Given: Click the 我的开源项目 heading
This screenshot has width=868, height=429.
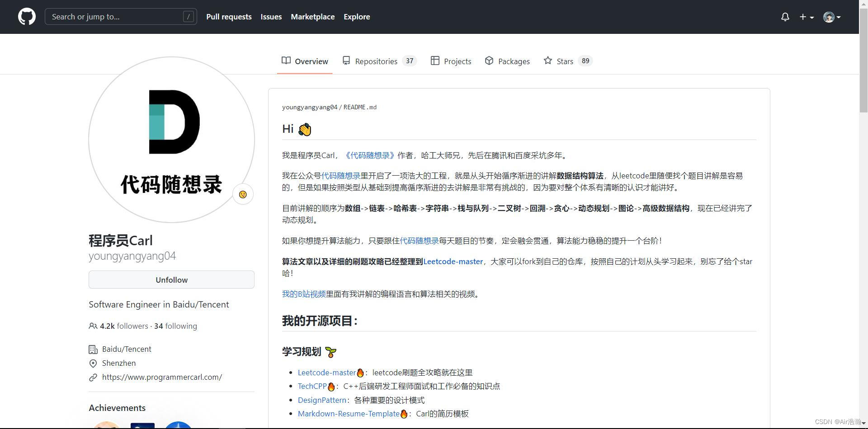Looking at the screenshot, I should (320, 321).
